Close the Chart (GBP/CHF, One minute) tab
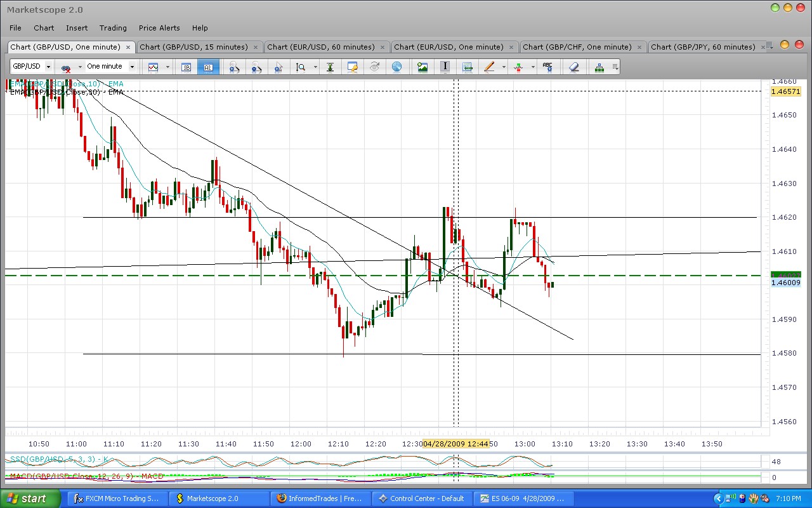The width and height of the screenshot is (812, 508). coord(639,47)
